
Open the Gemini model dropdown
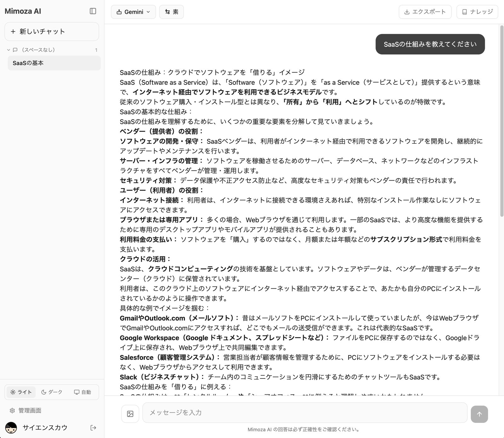[x=133, y=12]
